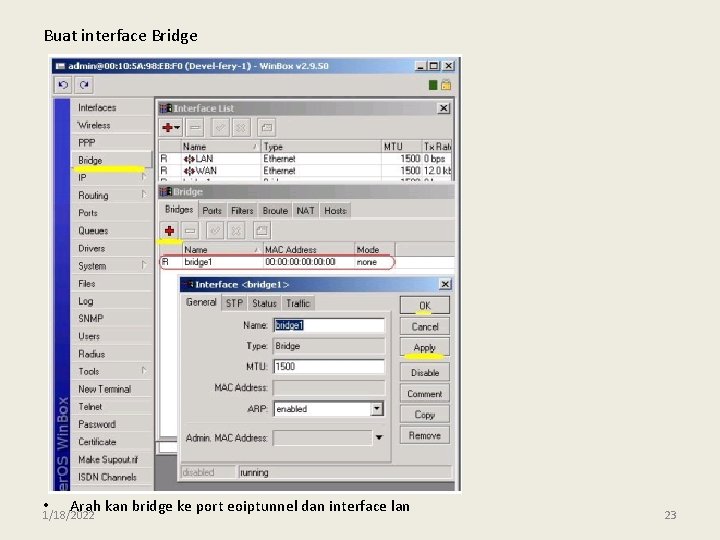The image size is (720, 540).
Task: Close the Interface List window
Action: pos(443,108)
